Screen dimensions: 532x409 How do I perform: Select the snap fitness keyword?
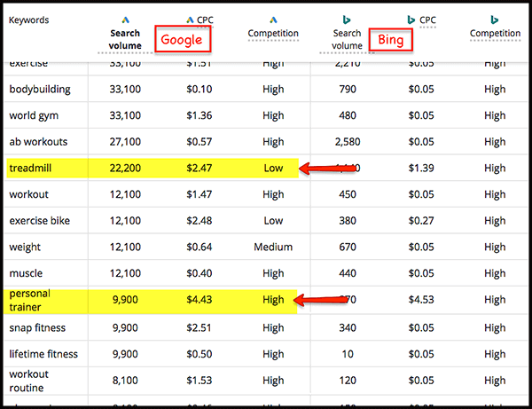[37, 328]
